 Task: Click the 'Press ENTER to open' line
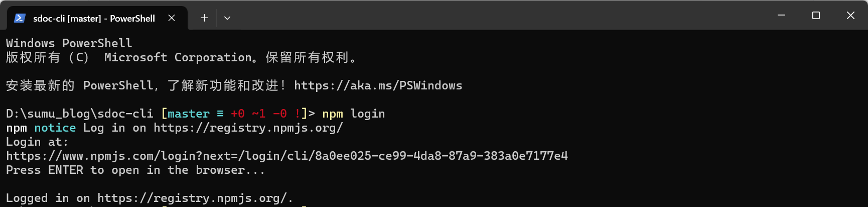click(135, 170)
